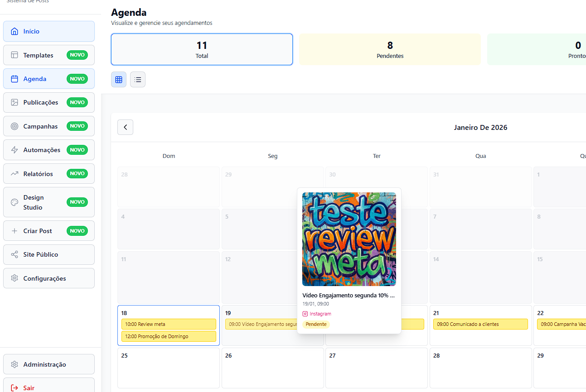This screenshot has height=392, width=586.
Task: Open the 12:00 Promoção de Domingo entry
Action: [169, 336]
